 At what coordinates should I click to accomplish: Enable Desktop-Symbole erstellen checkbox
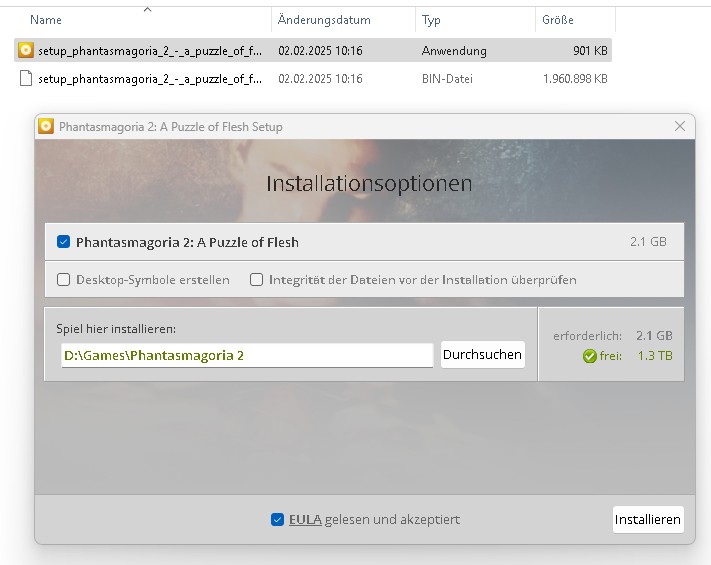coord(63,279)
